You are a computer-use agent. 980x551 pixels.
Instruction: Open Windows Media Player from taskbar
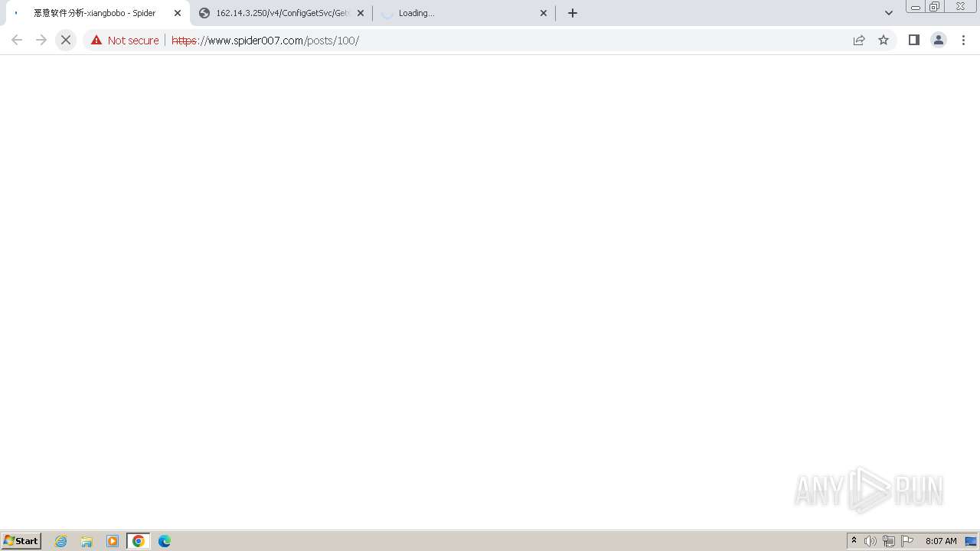[113, 541]
